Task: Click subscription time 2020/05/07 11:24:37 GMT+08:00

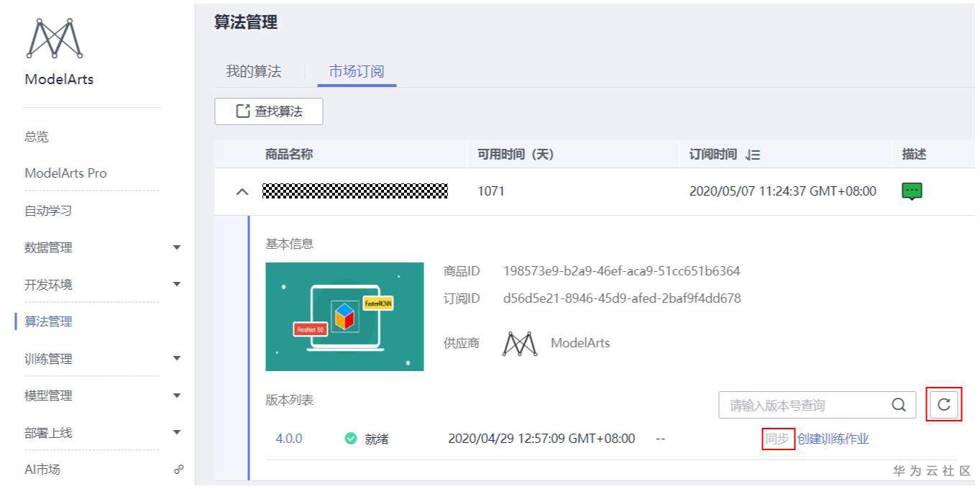Action: click(x=783, y=191)
